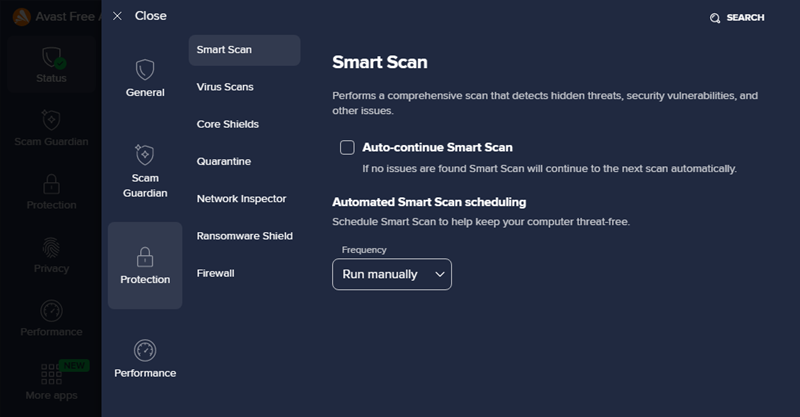Select Network Inspector settings

(241, 199)
